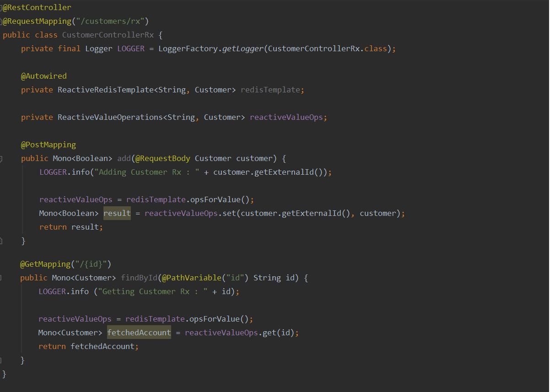Viewport: 550px width, 392px height.
Task: Click the "Getting Customer Rx : " log string
Action: point(153,291)
